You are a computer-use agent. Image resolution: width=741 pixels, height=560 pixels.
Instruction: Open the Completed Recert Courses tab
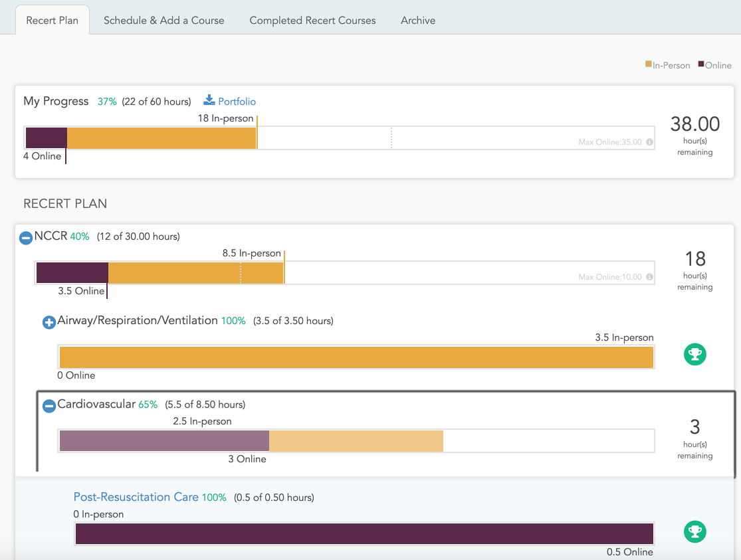coord(312,21)
